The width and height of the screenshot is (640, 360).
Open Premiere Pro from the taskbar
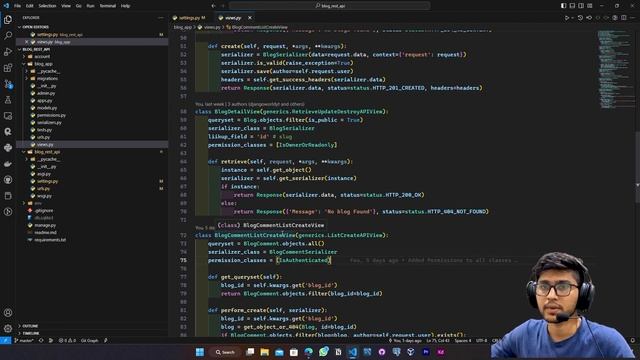[x=426, y=352]
